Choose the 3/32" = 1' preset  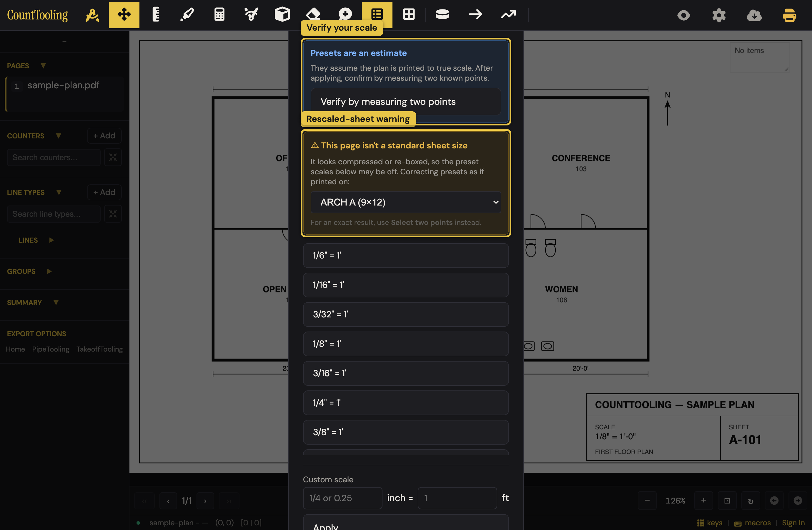pyautogui.click(x=406, y=314)
